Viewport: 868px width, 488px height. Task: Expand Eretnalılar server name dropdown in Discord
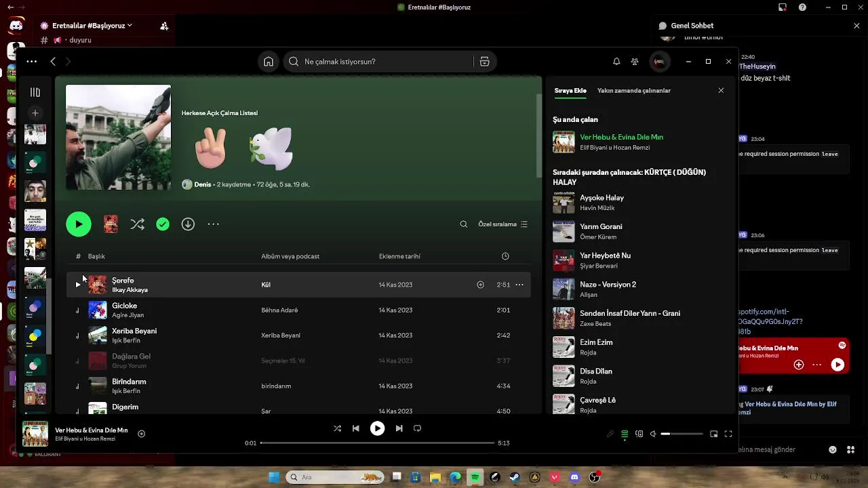[x=92, y=26]
